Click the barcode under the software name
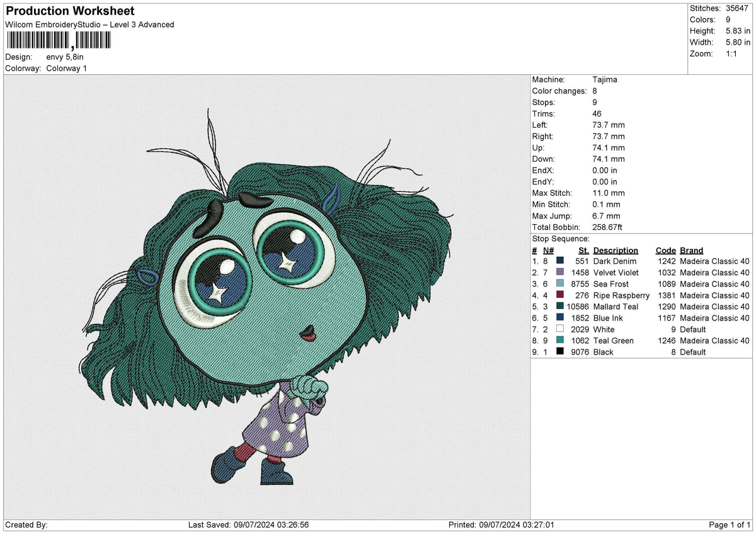756x534 pixels. pos(59,40)
